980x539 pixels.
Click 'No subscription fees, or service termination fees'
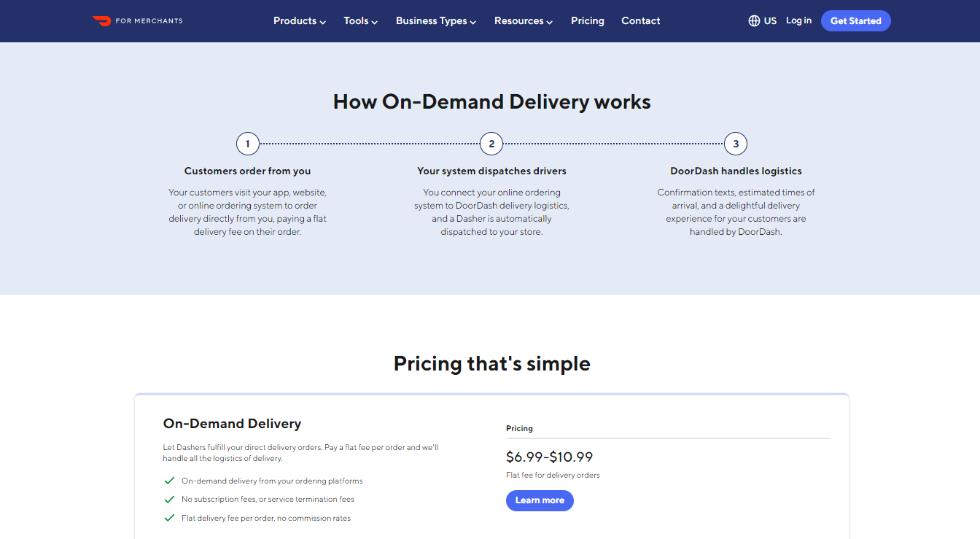click(x=268, y=500)
